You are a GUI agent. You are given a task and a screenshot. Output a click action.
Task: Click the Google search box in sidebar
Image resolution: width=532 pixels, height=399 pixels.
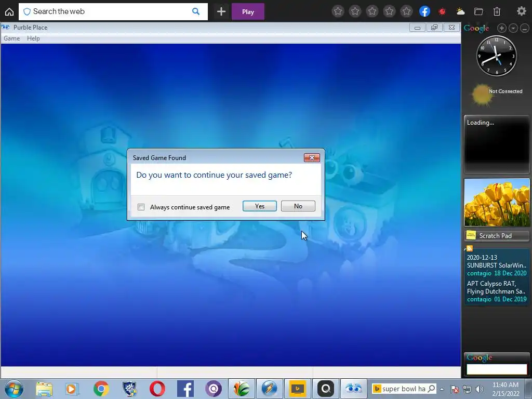pyautogui.click(x=497, y=369)
